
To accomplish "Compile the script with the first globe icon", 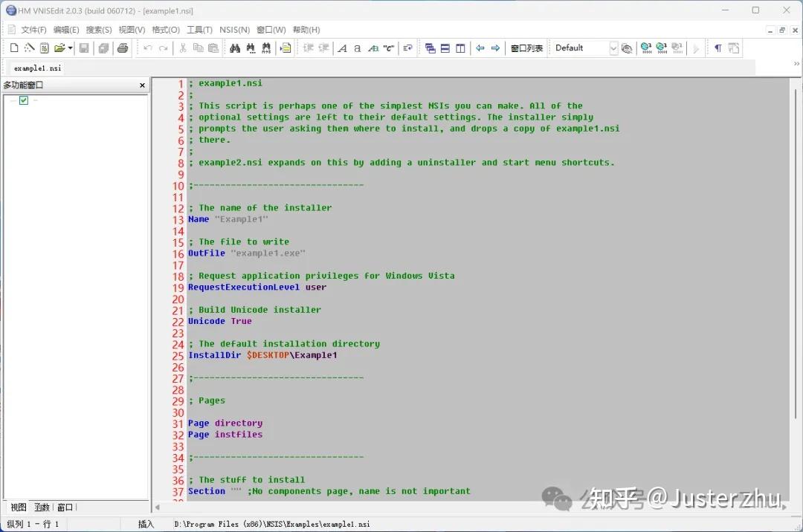I will tap(646, 48).
